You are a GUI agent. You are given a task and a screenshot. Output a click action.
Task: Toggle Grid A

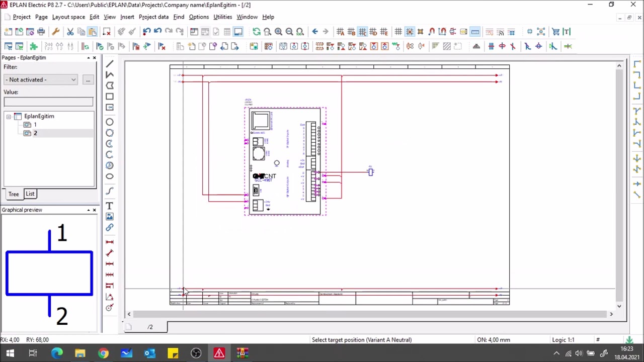(x=341, y=32)
